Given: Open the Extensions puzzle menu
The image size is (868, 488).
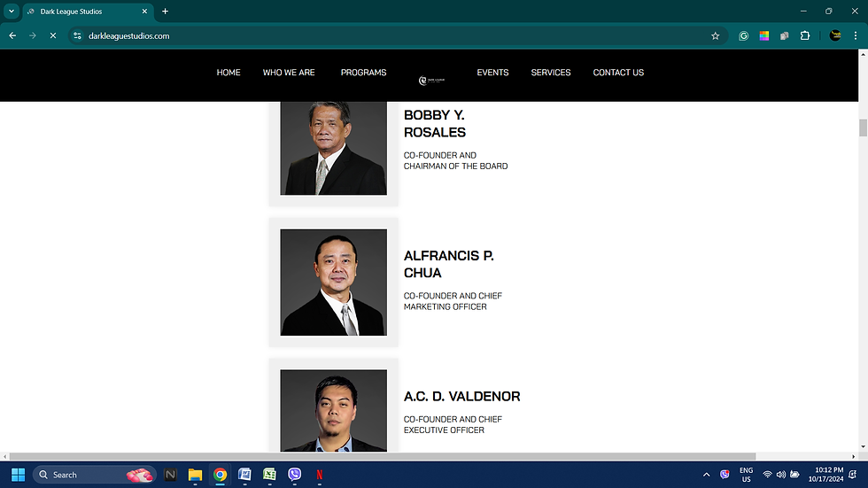Looking at the screenshot, I should point(805,35).
